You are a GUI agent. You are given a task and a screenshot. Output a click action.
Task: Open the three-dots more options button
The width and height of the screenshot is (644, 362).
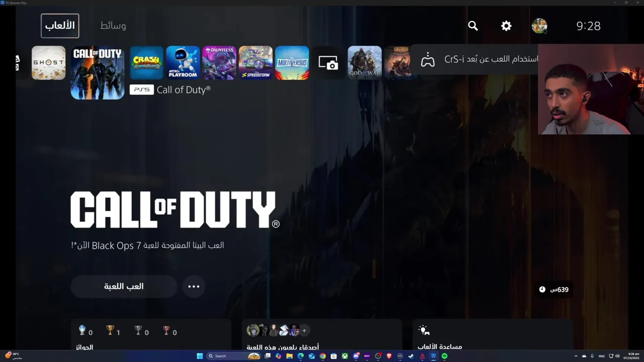coord(194,287)
